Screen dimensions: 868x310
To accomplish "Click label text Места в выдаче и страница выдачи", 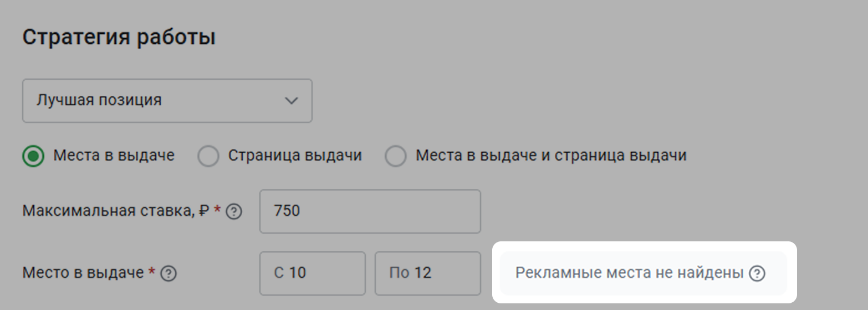I will [551, 156].
